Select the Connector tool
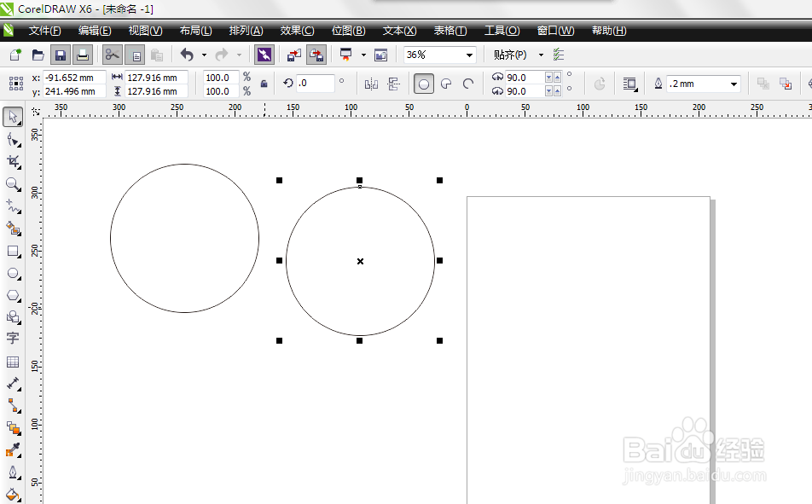 13,405
